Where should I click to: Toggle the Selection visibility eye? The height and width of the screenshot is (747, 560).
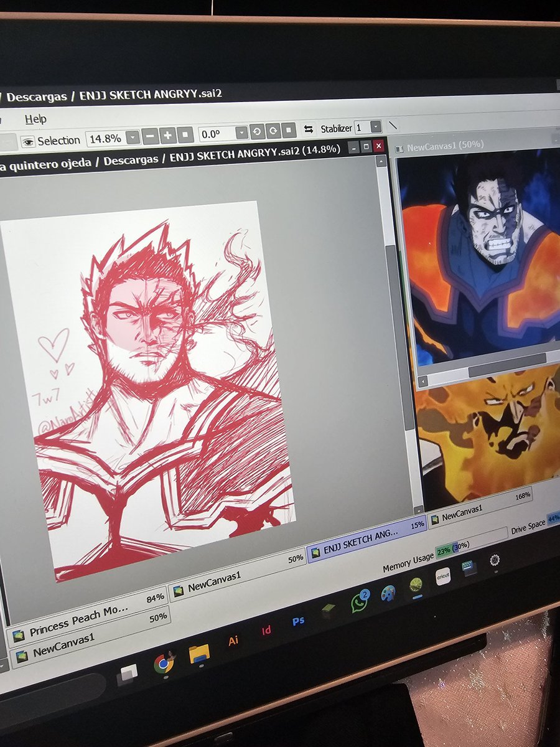click(x=27, y=141)
